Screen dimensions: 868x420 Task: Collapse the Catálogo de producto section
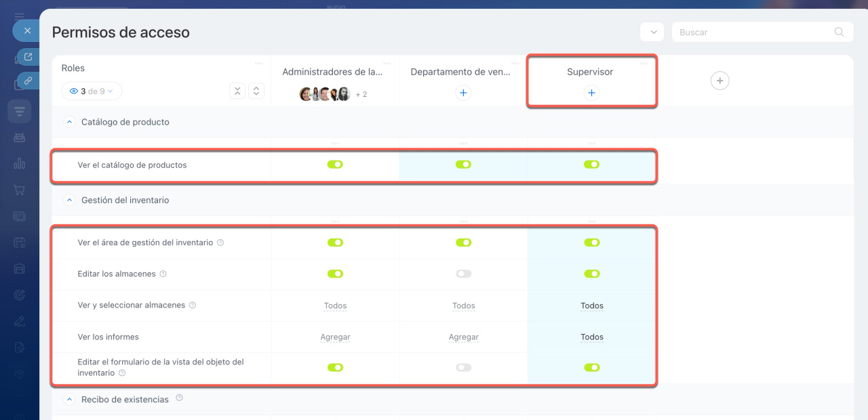click(68, 122)
